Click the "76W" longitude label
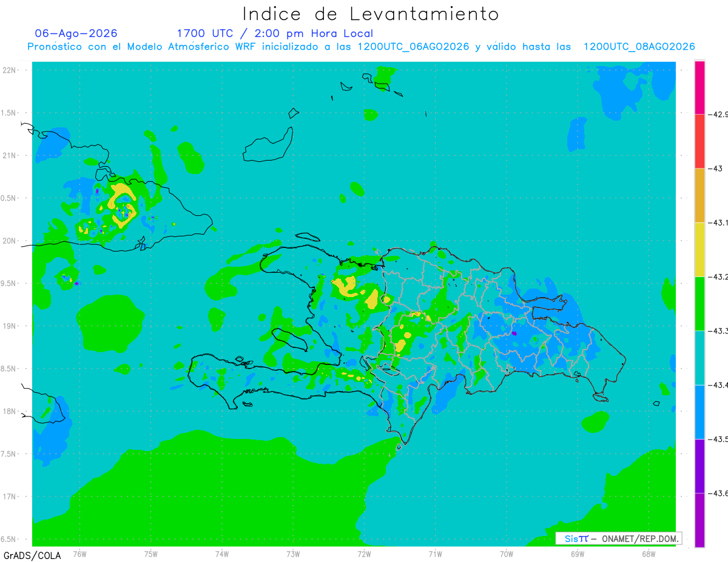Viewport: 728px width, 562px height. [x=79, y=554]
